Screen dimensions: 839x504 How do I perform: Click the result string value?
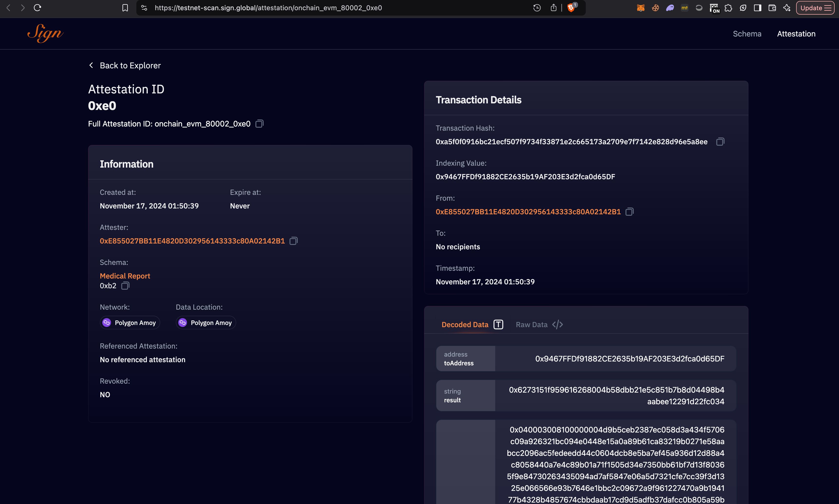(x=616, y=396)
